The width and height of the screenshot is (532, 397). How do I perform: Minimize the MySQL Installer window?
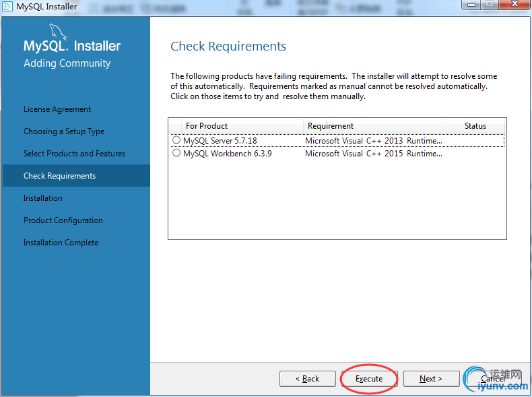pyautogui.click(x=471, y=4)
